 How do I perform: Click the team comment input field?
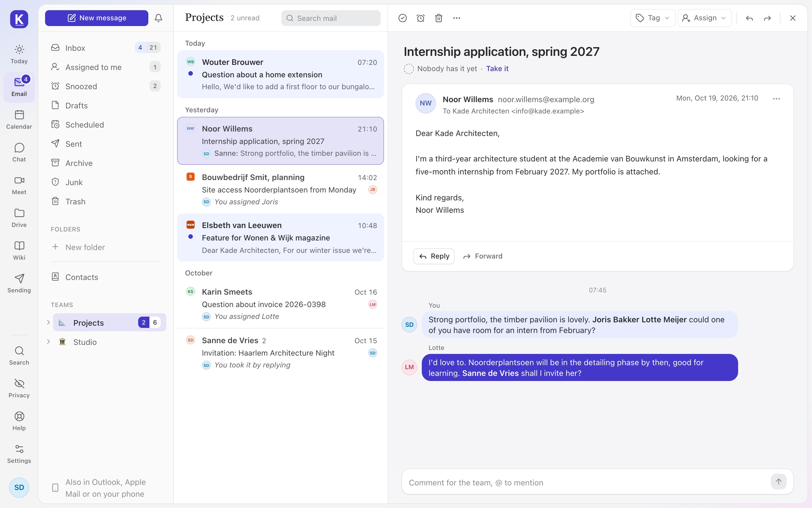click(x=587, y=482)
